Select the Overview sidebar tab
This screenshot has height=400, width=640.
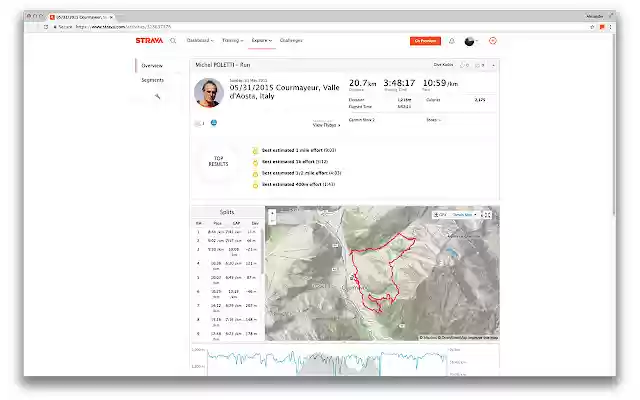152,66
